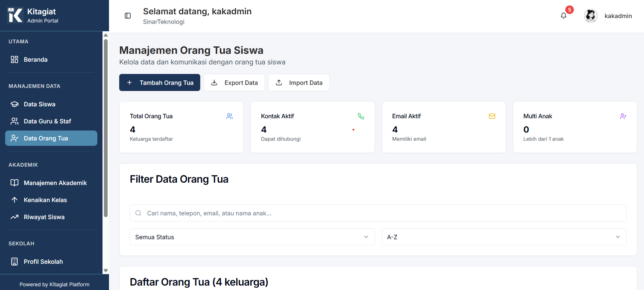
Task: Click the Beranda dashboard grid icon
Action: click(x=14, y=60)
